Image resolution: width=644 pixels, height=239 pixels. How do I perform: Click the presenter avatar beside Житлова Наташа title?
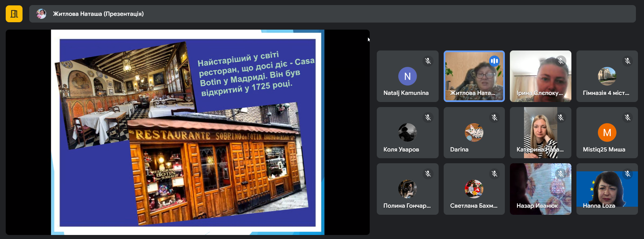[x=41, y=14]
